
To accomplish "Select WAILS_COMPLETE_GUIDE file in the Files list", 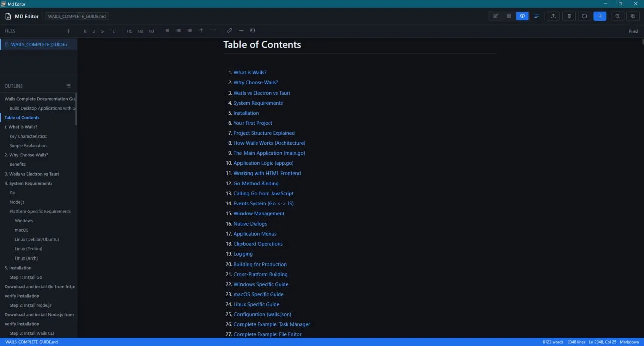I will [x=39, y=45].
